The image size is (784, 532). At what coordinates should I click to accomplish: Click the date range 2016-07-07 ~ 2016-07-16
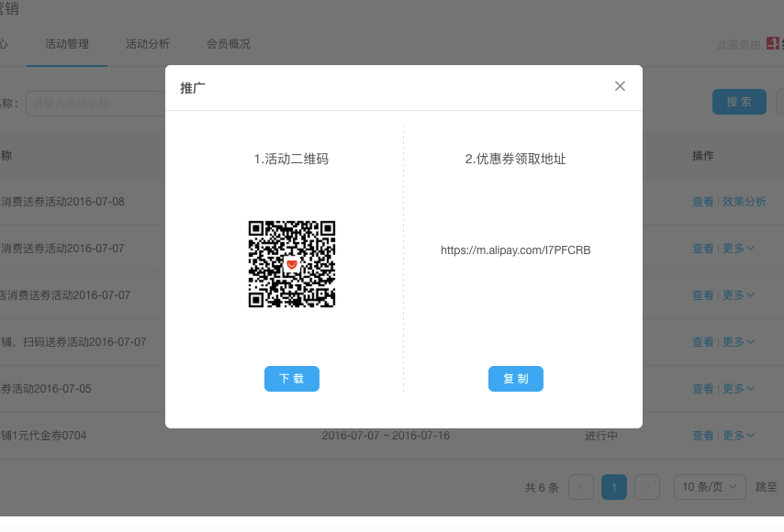click(386, 436)
